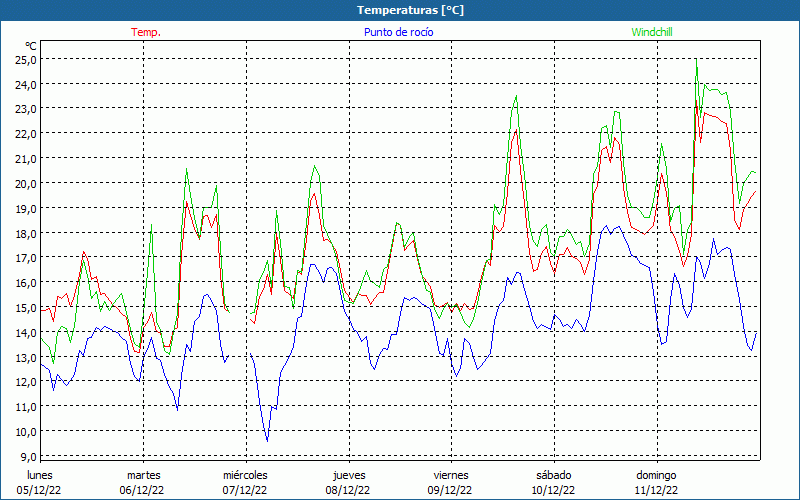Screen dimensions: 800x500
Task: Click the '09/12/22' date label
Action: click(x=451, y=490)
